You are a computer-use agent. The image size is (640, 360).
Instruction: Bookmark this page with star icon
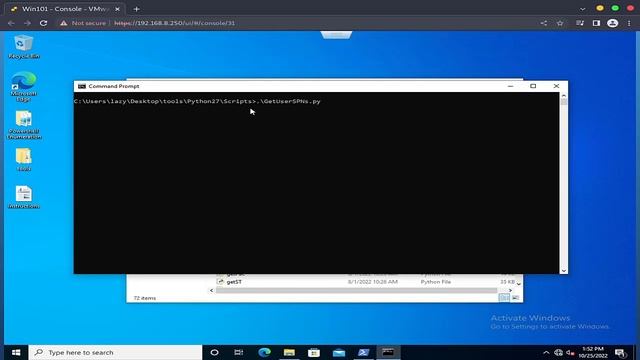tap(560, 23)
